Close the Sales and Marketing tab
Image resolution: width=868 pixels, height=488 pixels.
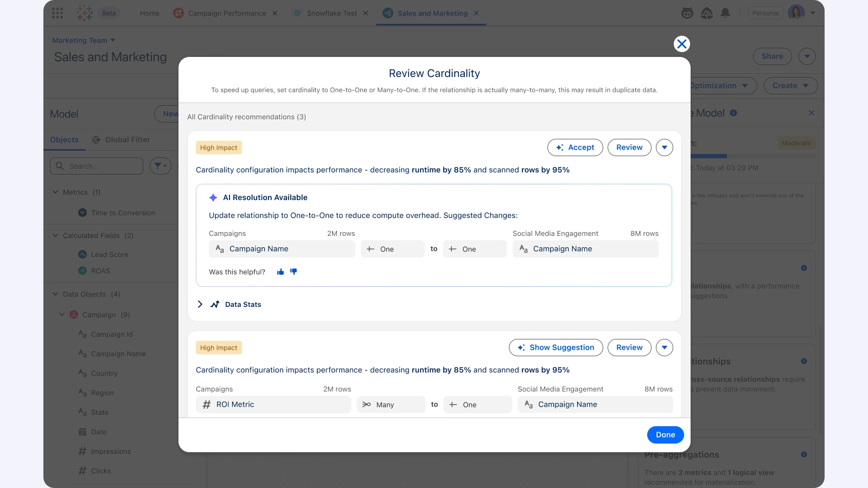(x=476, y=13)
